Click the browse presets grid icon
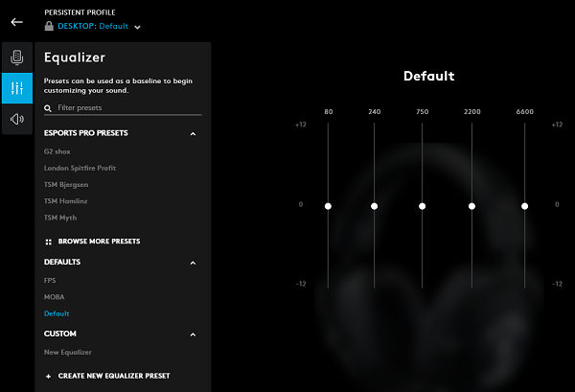The width and height of the screenshot is (575, 392). (x=48, y=242)
